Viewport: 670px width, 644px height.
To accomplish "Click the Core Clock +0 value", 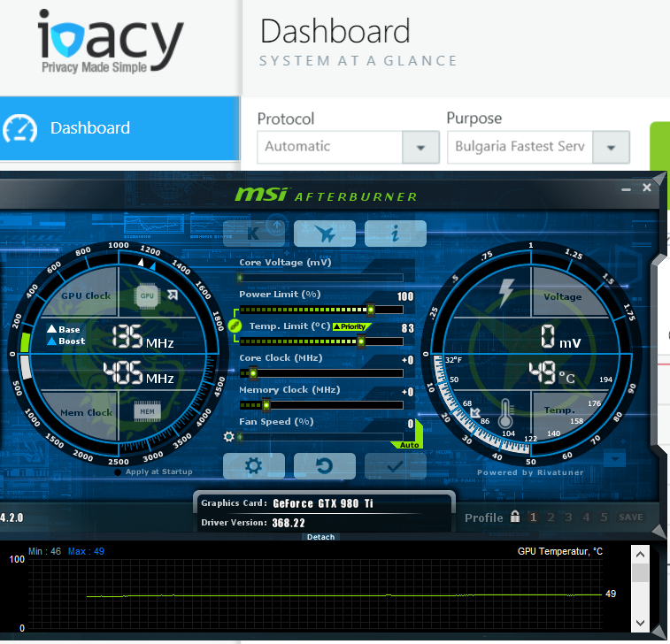I will [408, 360].
